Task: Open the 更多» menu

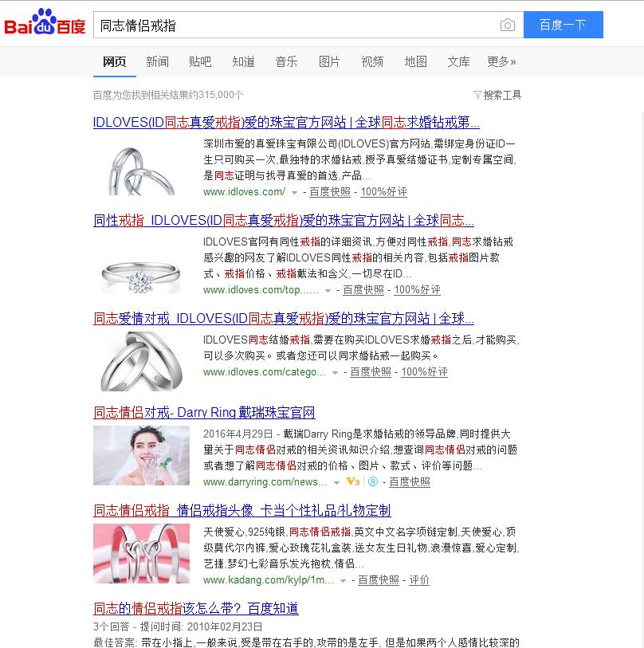Action: coord(501,61)
